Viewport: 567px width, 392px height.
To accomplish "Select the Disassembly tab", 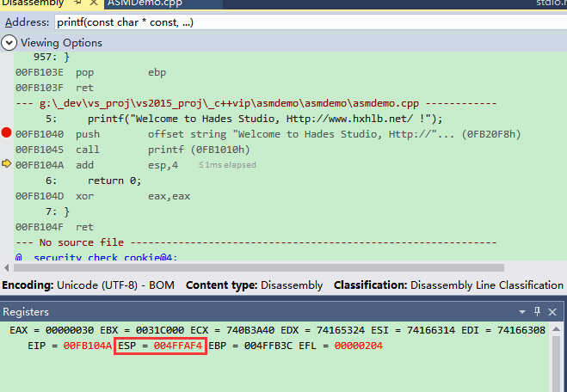I will (33, 3).
